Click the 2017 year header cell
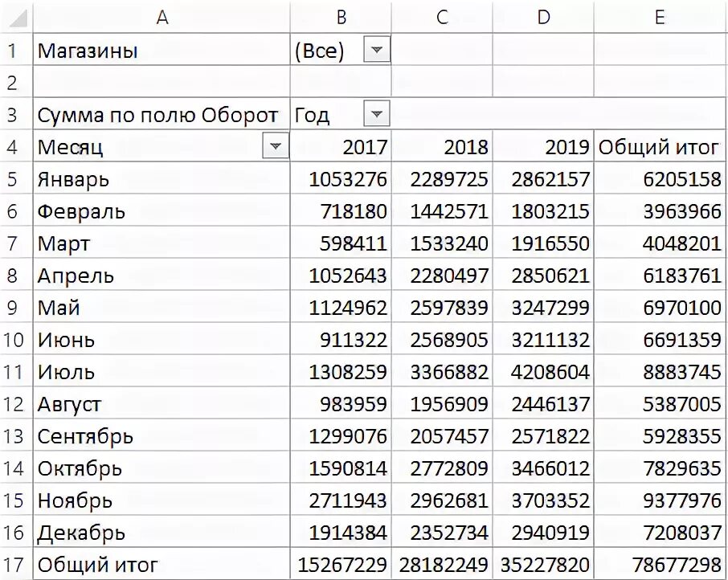The image size is (728, 580). 341,147
